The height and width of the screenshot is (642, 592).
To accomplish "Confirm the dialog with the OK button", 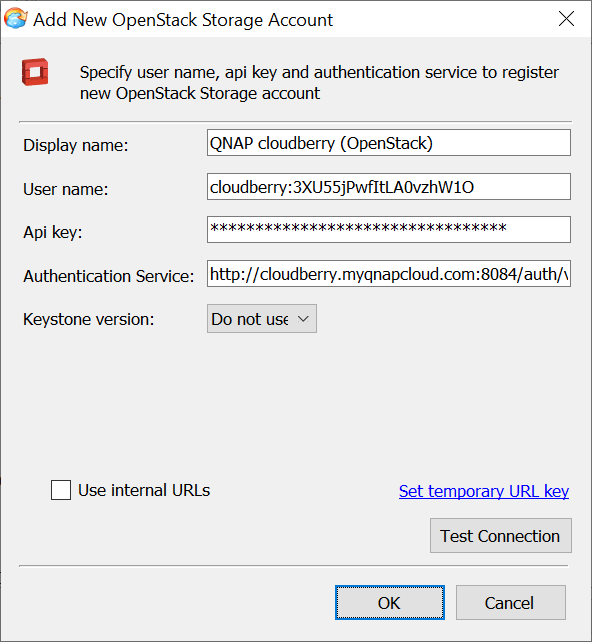I will click(390, 603).
